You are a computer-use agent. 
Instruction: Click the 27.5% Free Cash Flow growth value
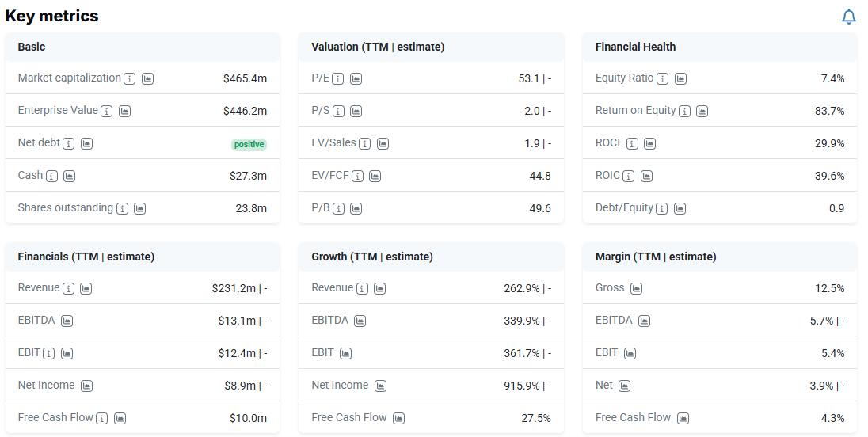536,418
